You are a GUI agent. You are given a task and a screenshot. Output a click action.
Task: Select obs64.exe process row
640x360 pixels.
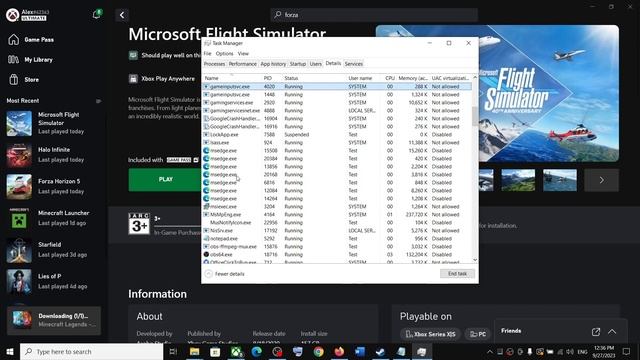(337, 254)
